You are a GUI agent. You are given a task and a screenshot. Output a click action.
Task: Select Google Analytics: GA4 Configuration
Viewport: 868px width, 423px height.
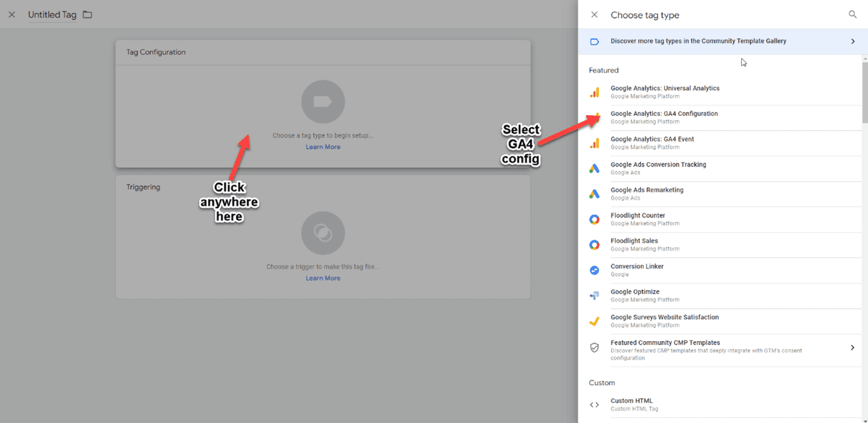664,114
